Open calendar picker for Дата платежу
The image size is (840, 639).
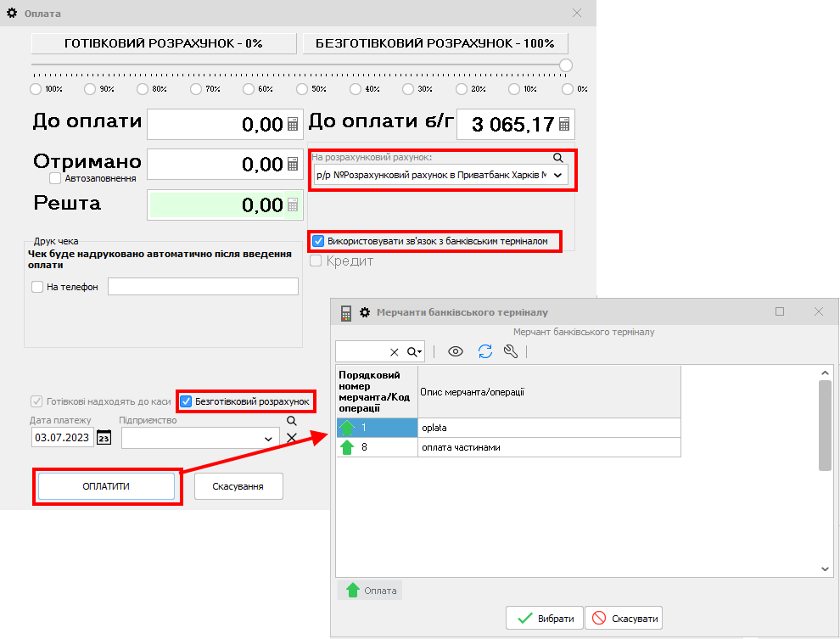pos(104,437)
